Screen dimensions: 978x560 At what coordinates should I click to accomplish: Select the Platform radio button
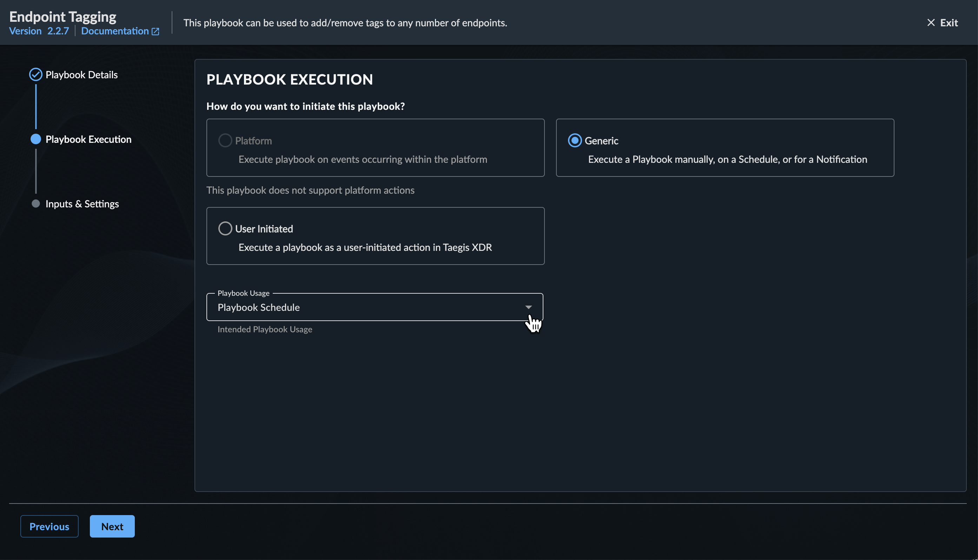pos(225,140)
